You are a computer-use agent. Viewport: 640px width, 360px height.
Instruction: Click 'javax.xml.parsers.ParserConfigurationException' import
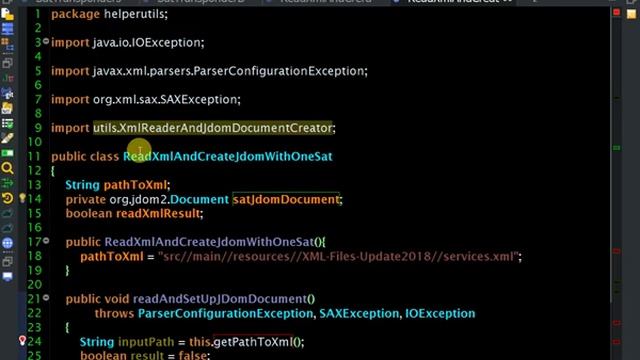click(x=229, y=71)
